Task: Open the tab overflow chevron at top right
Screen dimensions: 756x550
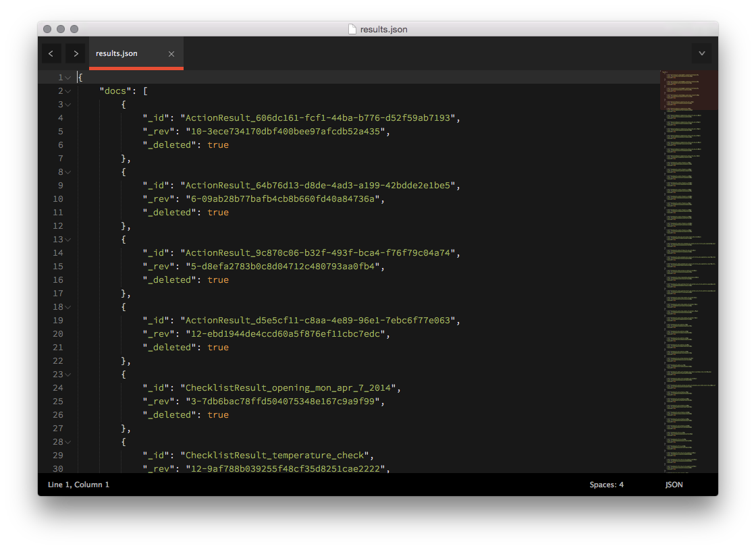Action: point(701,53)
